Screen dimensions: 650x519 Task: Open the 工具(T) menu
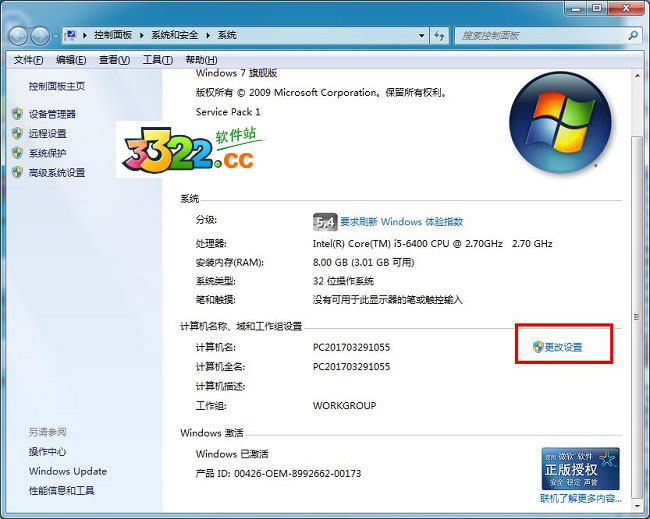(158, 60)
